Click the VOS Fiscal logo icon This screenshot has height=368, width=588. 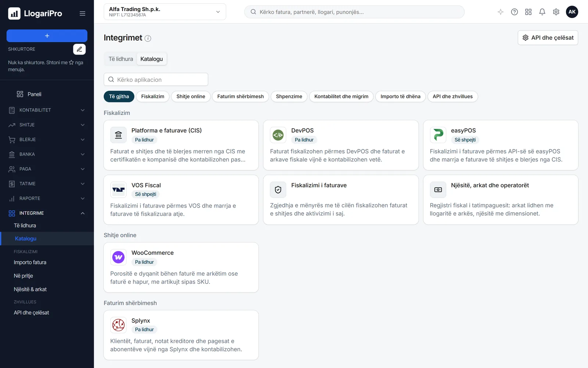(x=118, y=190)
